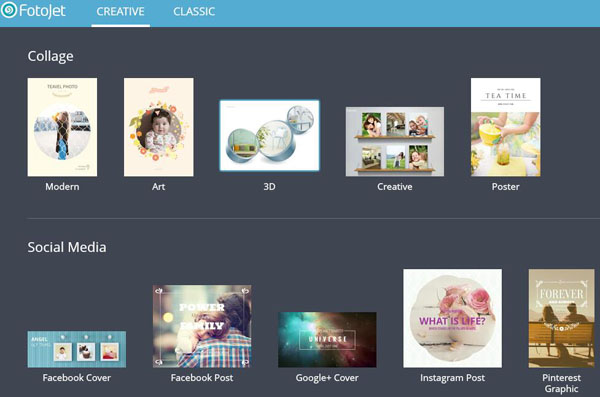Click the 3D label
Image resolution: width=600 pixels, height=397 pixels.
click(269, 187)
